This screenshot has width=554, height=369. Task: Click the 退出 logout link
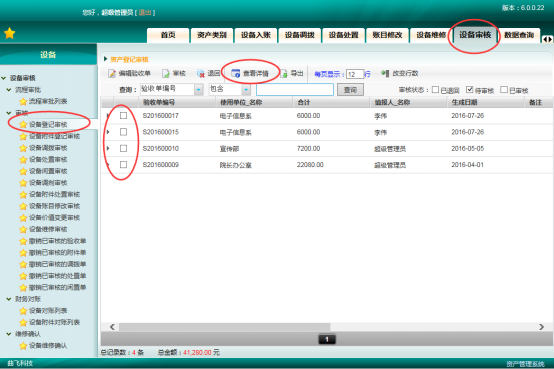click(145, 13)
